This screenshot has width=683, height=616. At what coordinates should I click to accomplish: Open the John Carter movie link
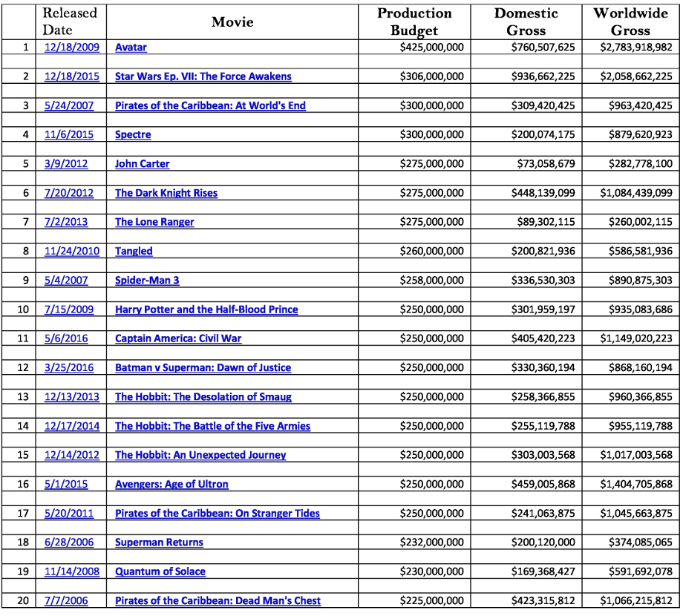tap(142, 164)
